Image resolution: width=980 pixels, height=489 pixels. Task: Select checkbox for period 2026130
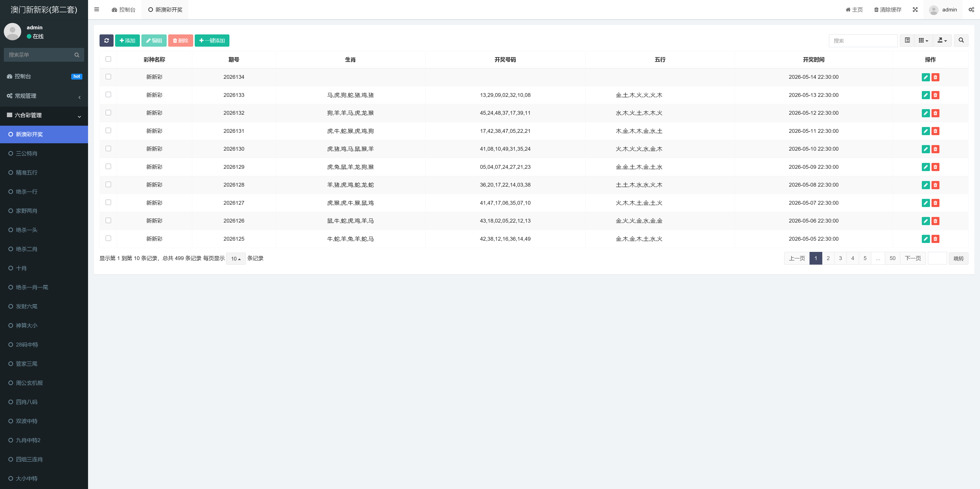[x=108, y=149]
